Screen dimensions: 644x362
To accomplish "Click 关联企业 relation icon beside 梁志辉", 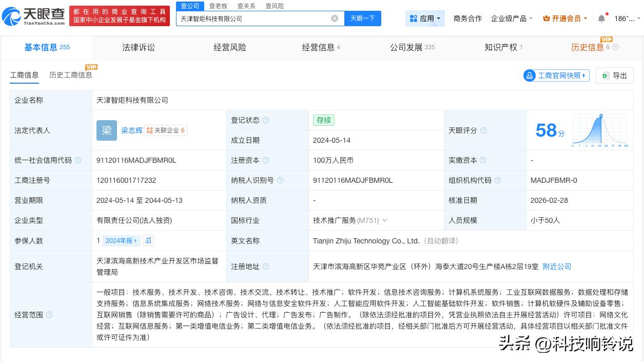I will pos(150,130).
